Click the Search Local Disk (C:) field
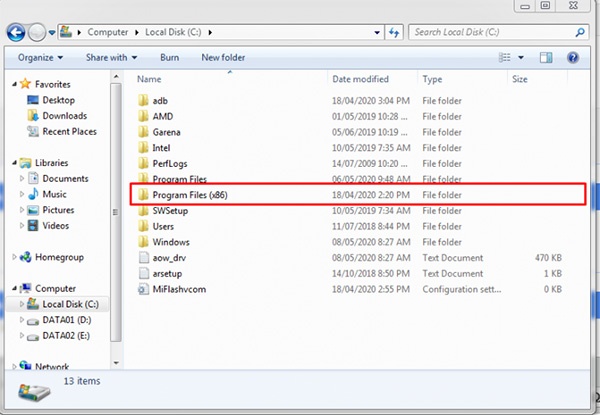This screenshot has height=415, width=600. pos(490,32)
